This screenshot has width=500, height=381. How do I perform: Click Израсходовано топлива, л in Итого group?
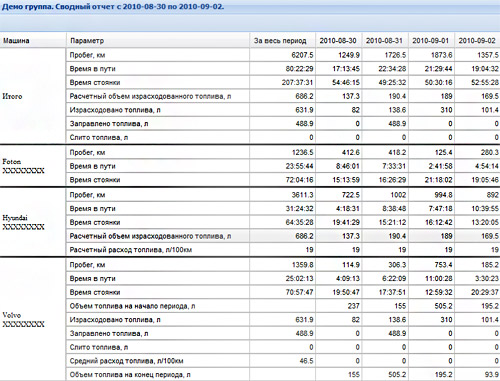(x=115, y=110)
